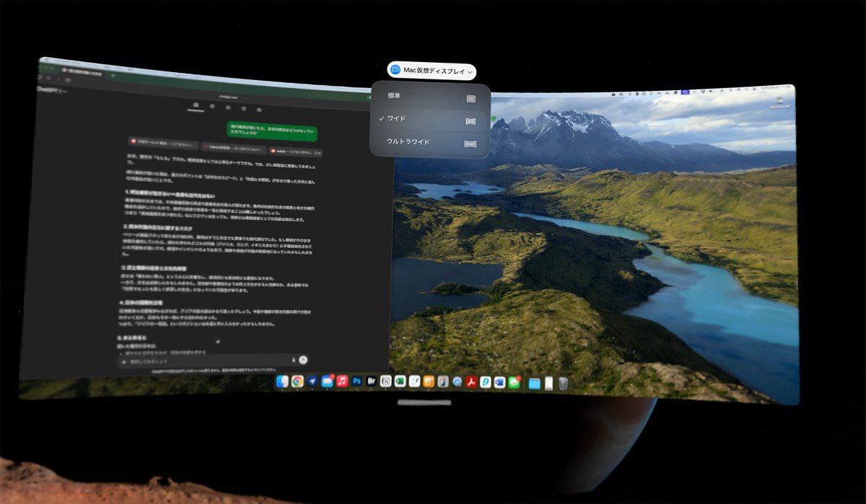
Task: Open the blue Downloads folder in the Dock
Action: pyautogui.click(x=535, y=384)
